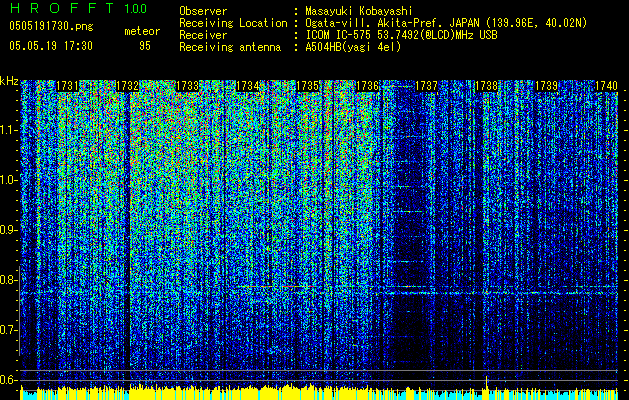Click the 0.7 frequency axis label
Screen dimensions: 629x400
point(9,330)
